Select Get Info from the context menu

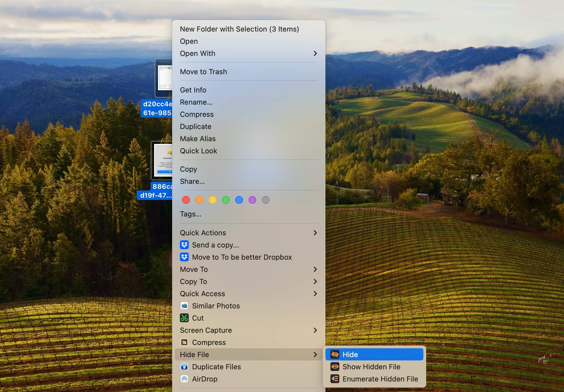tap(193, 90)
